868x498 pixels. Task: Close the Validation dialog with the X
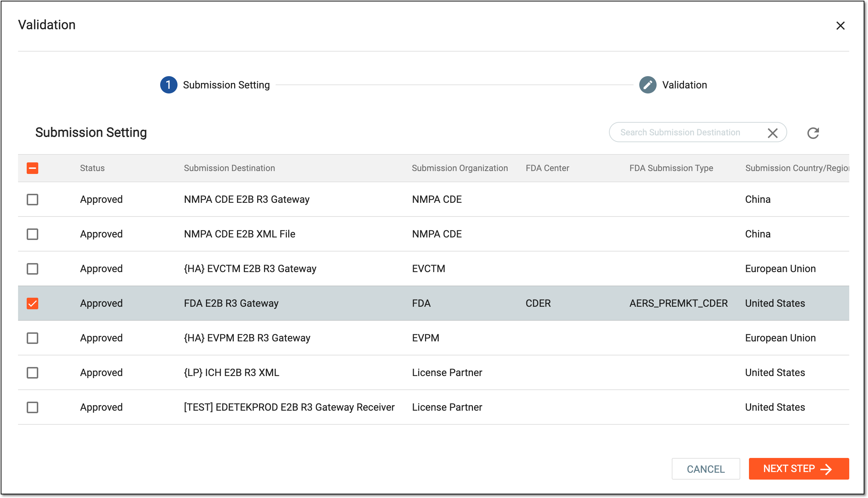pyautogui.click(x=840, y=26)
